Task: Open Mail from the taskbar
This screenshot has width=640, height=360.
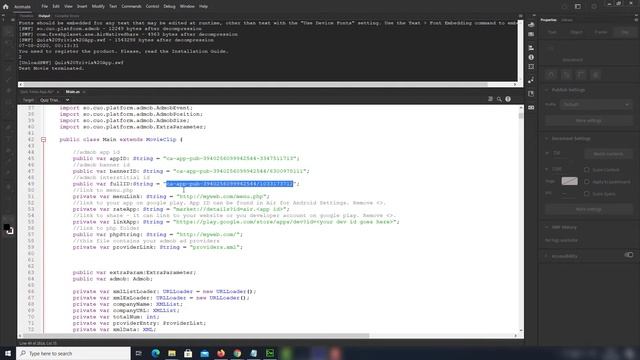Action: click(x=204, y=353)
